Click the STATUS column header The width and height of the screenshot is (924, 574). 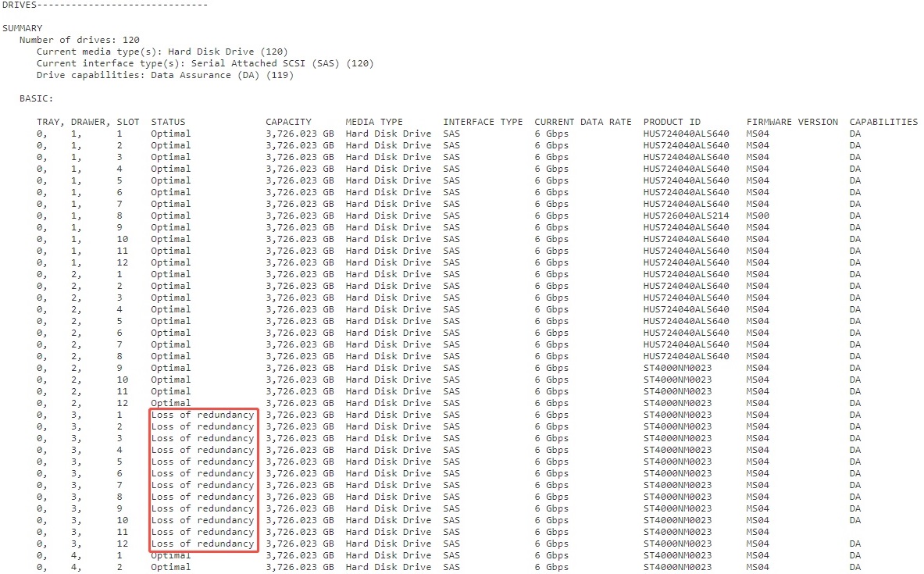click(x=168, y=122)
